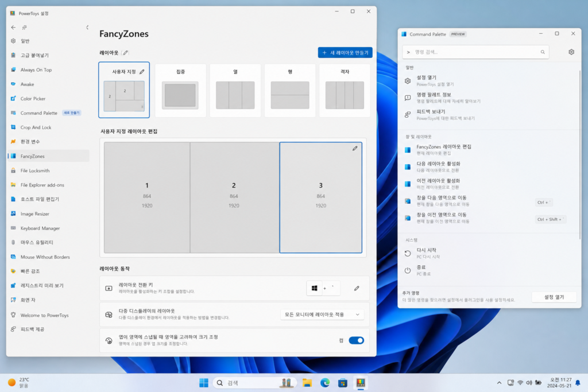Image resolution: width=588 pixels, height=392 pixels.
Task: Click the 명령 검색 field in Command Palette
Action: click(475, 52)
